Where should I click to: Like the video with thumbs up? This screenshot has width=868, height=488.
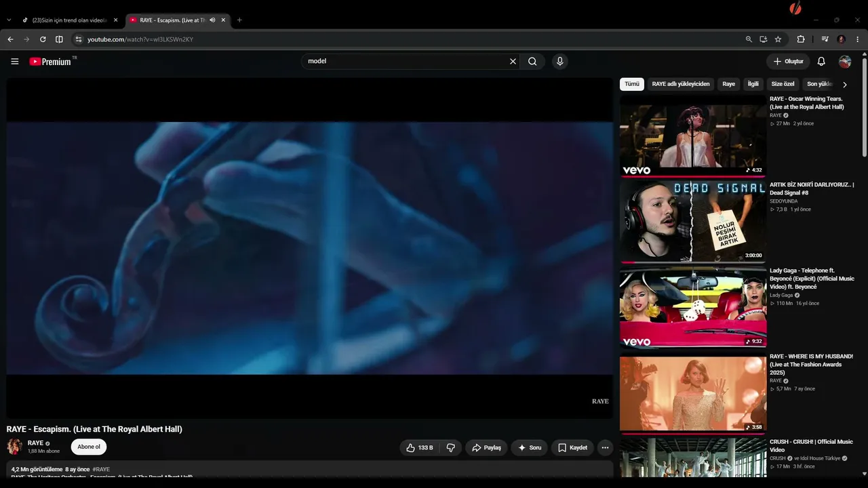click(x=420, y=448)
